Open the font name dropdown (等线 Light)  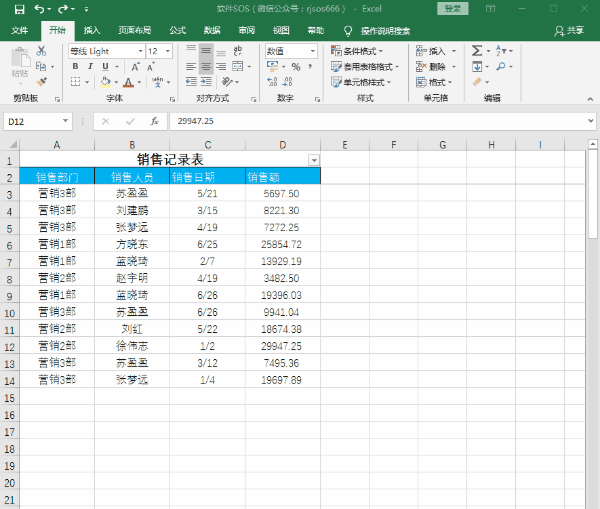pos(140,51)
